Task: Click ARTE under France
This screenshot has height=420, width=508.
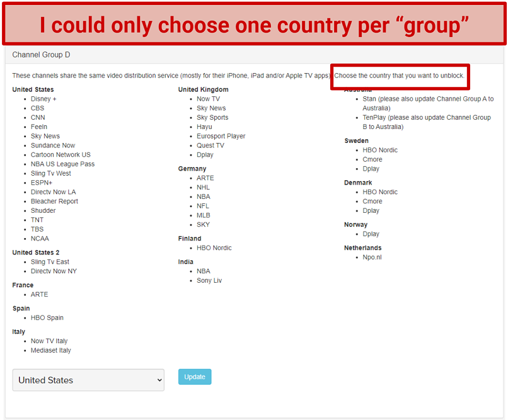Action: click(x=39, y=295)
